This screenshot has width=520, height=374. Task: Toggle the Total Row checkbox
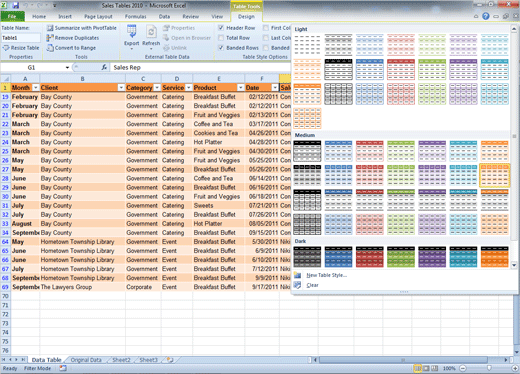tap(221, 38)
